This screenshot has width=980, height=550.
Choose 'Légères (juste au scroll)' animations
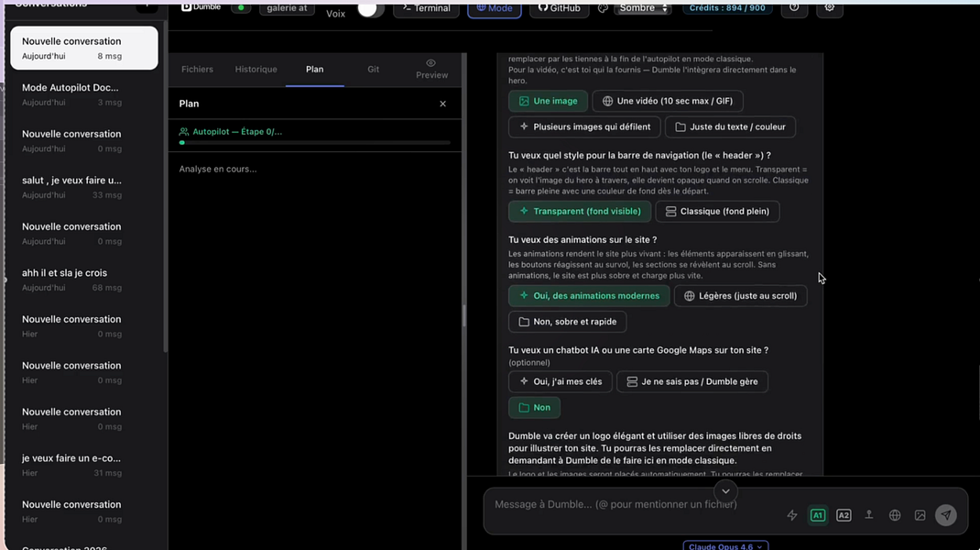[741, 296]
